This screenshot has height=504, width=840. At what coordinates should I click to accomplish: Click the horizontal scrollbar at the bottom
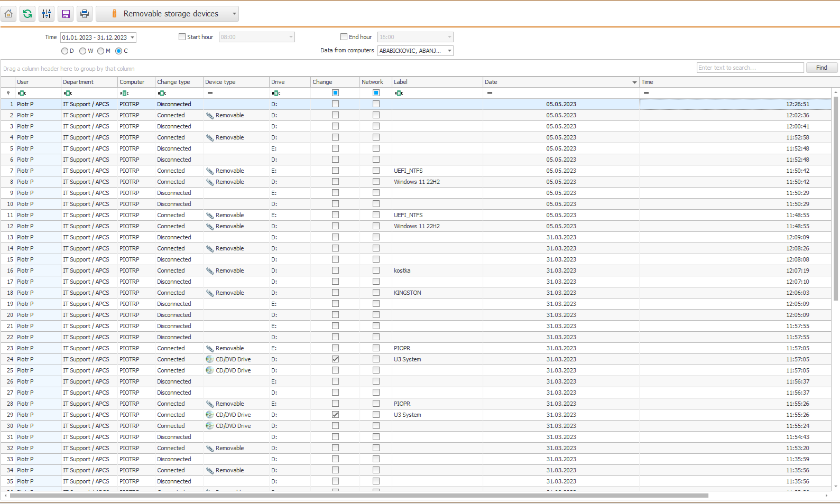pyautogui.click(x=359, y=496)
